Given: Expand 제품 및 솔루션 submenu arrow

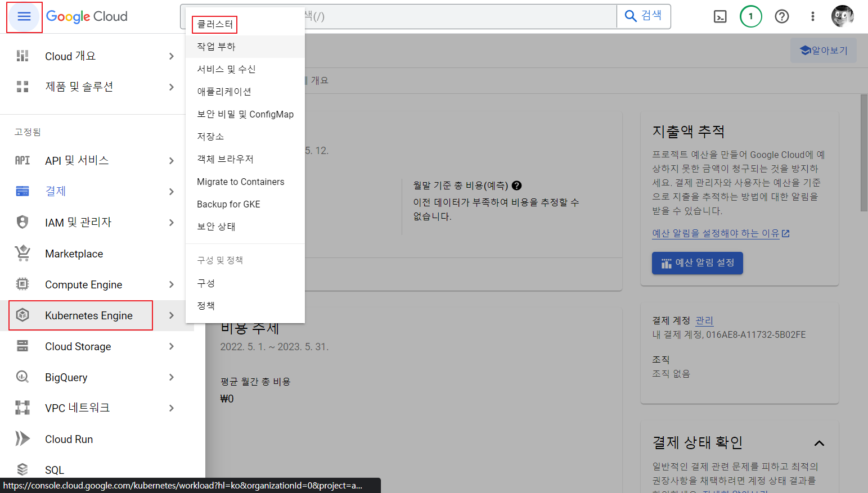Looking at the screenshot, I should [x=172, y=87].
